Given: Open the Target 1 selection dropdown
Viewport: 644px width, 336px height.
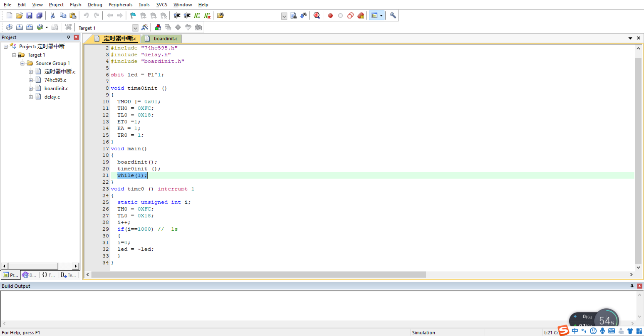Looking at the screenshot, I should (x=135, y=28).
